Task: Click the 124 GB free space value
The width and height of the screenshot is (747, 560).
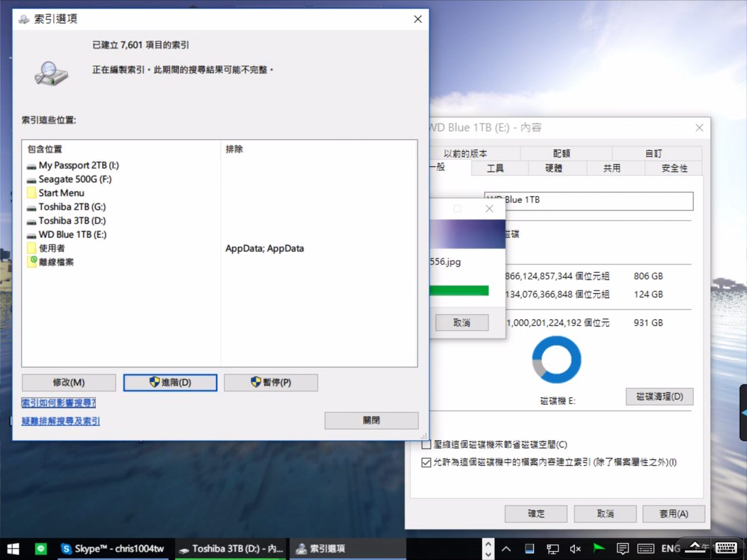Action: pyautogui.click(x=648, y=295)
